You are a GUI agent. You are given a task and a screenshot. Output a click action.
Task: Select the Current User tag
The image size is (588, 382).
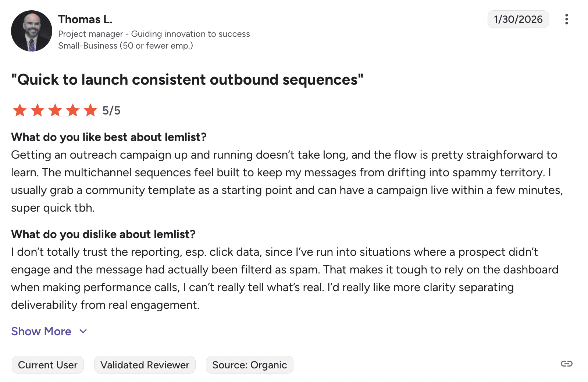(48, 365)
